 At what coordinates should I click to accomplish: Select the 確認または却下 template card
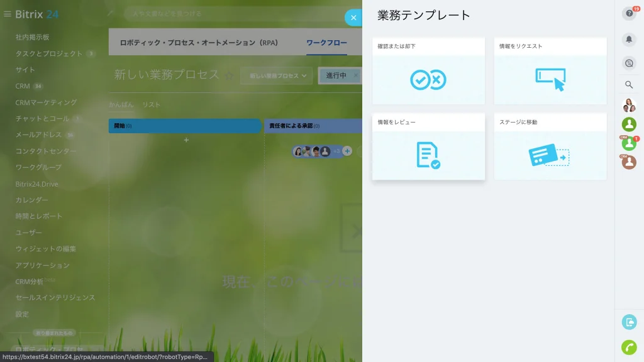[428, 70]
